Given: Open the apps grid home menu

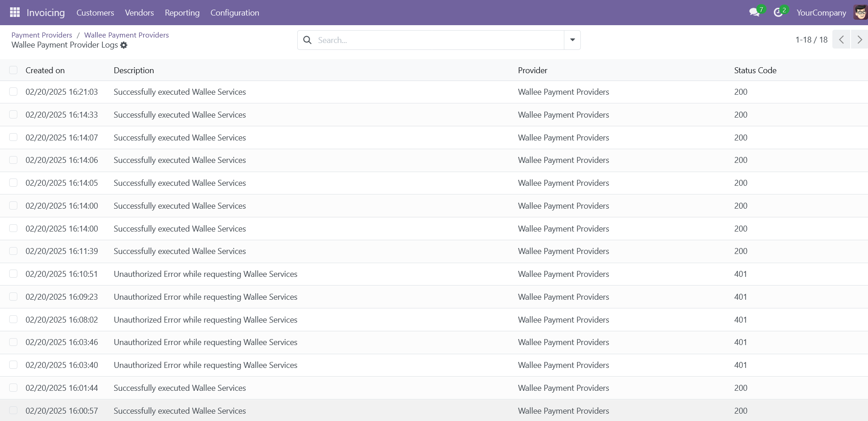Looking at the screenshot, I should coord(15,12).
